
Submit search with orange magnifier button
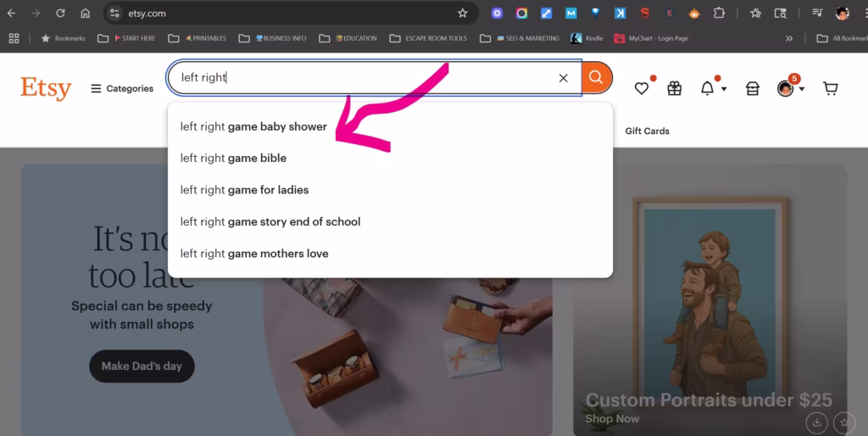[596, 77]
